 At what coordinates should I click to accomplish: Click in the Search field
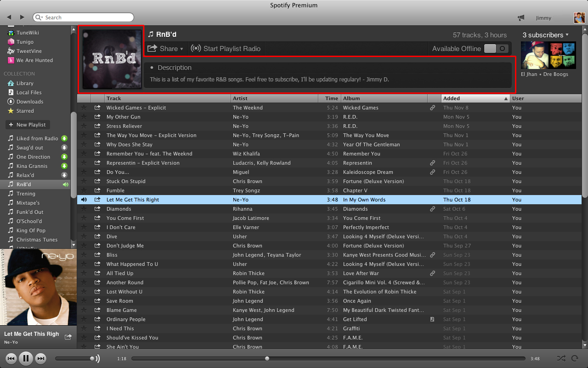click(x=84, y=17)
